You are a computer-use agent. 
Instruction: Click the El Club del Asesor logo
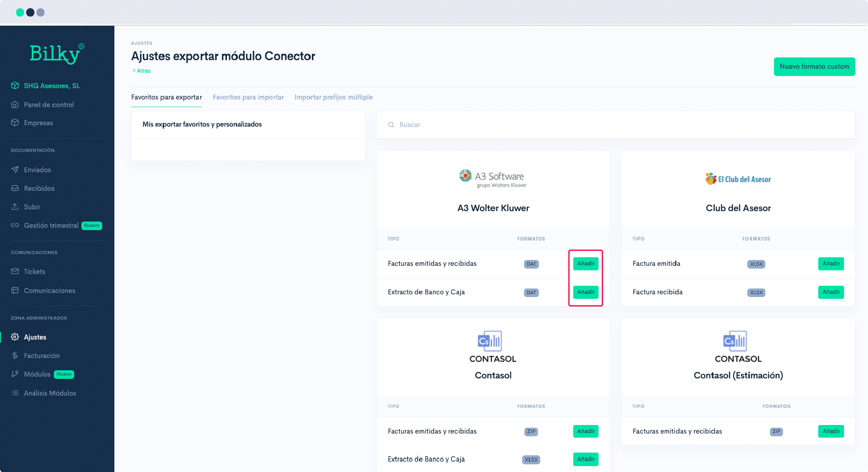[738, 179]
